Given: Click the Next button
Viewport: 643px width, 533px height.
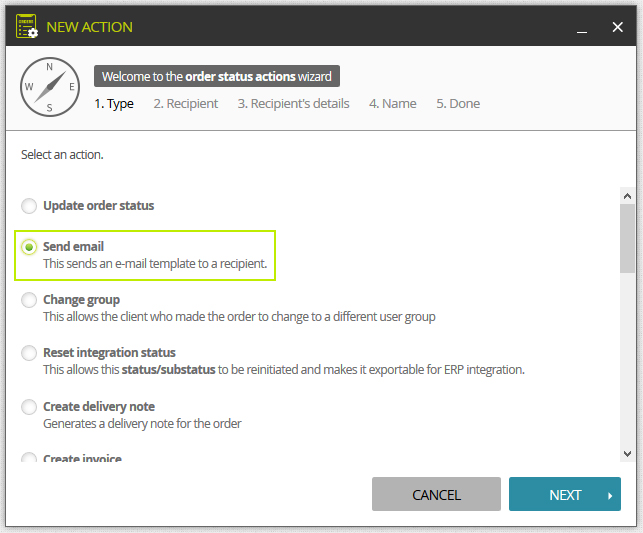Looking at the screenshot, I should click(x=565, y=494).
